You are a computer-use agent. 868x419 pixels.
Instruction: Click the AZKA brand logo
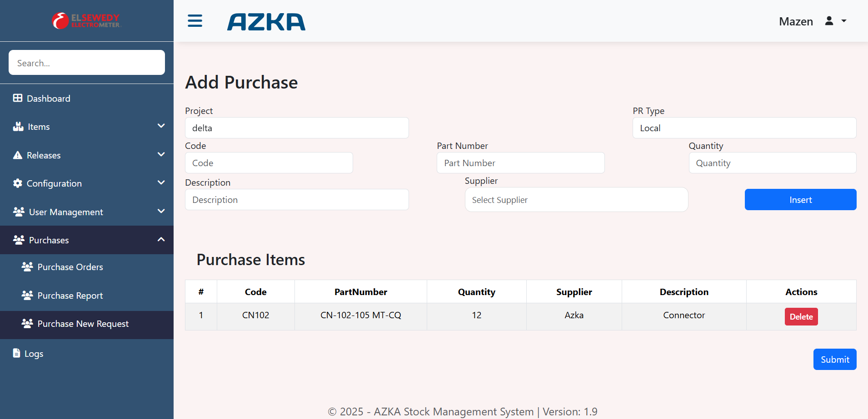266,22
